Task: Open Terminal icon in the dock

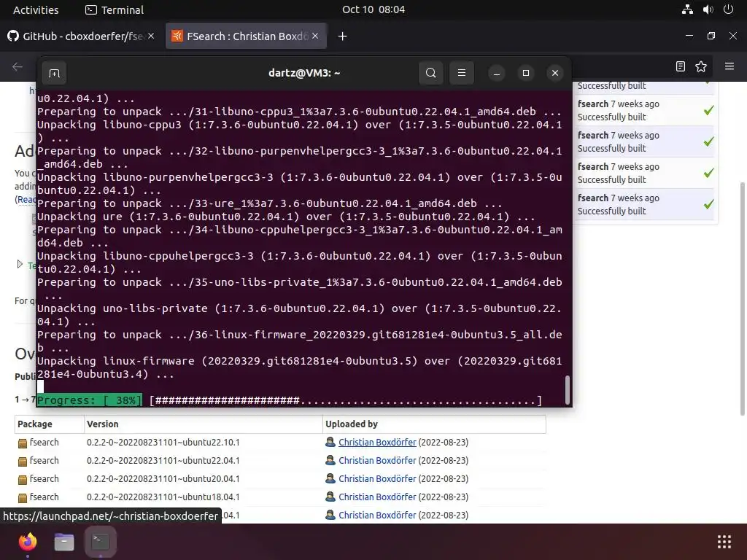Action: pos(101,542)
